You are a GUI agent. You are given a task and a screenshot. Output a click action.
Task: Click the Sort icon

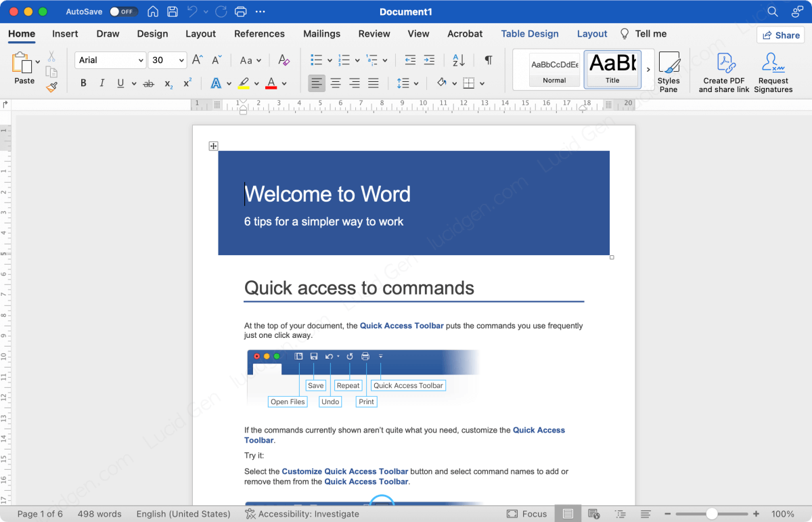coord(459,60)
